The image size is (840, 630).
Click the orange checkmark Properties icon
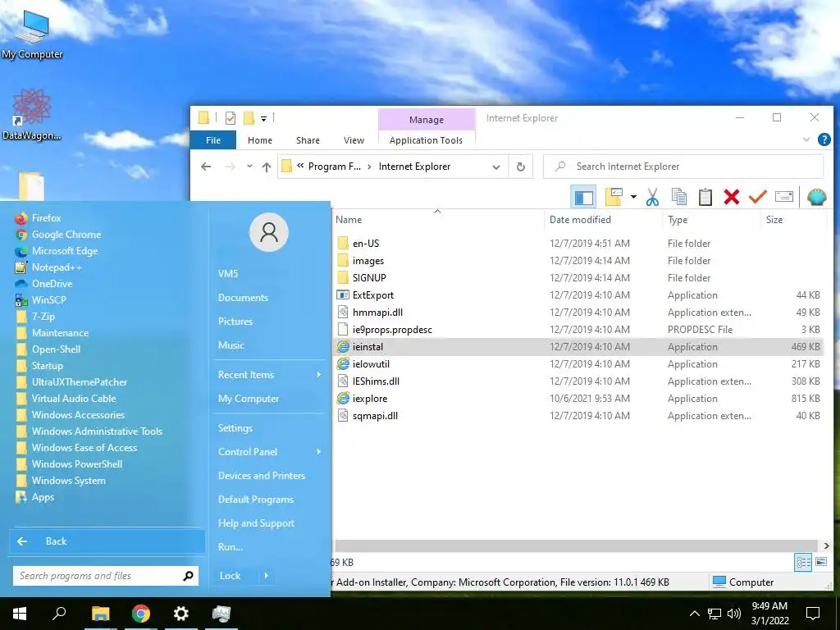coord(757,197)
